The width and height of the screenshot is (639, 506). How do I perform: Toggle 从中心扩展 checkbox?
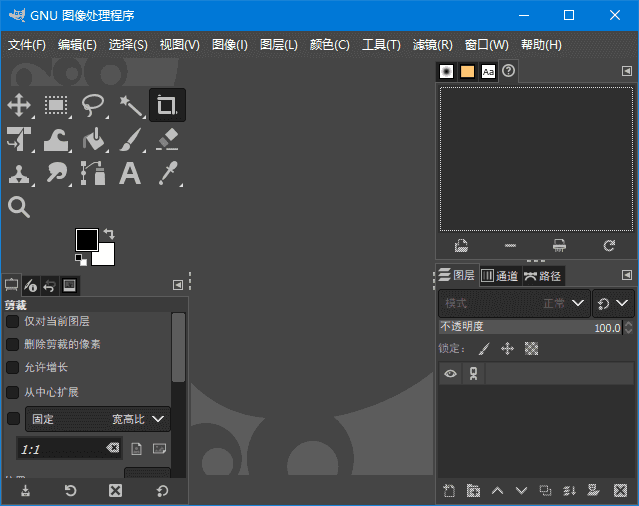pos(13,392)
